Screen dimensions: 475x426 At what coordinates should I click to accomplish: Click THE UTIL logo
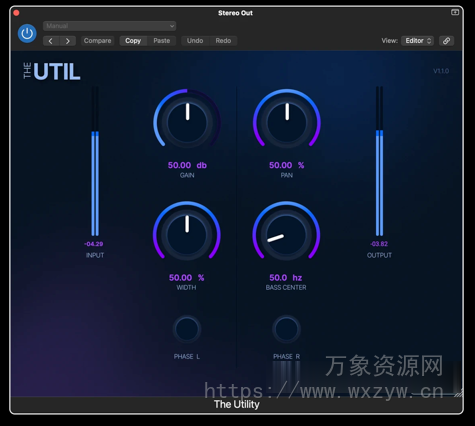(52, 71)
